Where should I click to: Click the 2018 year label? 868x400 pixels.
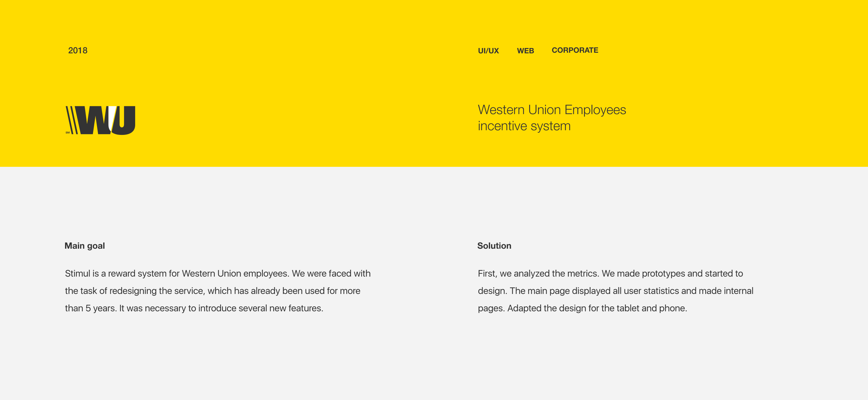pyautogui.click(x=77, y=51)
